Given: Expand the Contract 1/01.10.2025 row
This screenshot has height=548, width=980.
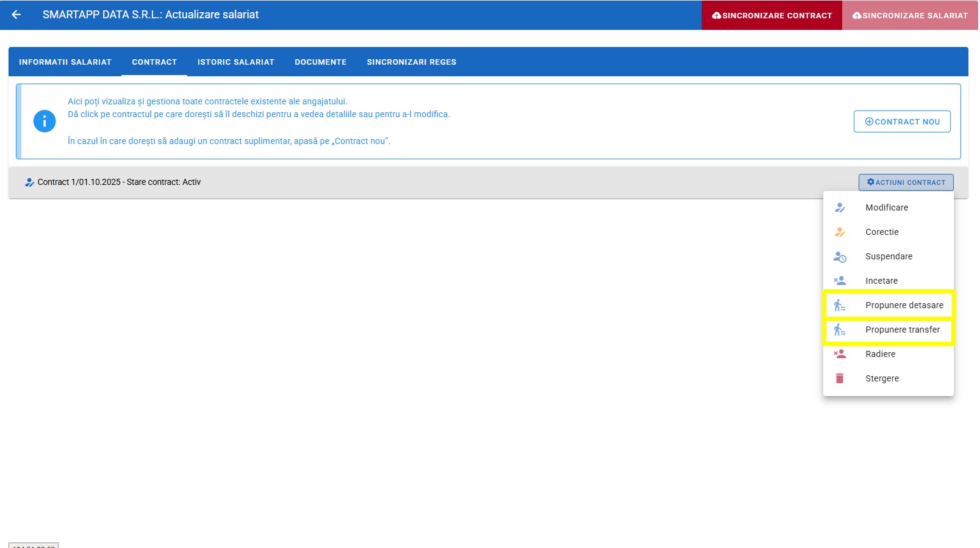Looking at the screenshot, I should [x=119, y=182].
